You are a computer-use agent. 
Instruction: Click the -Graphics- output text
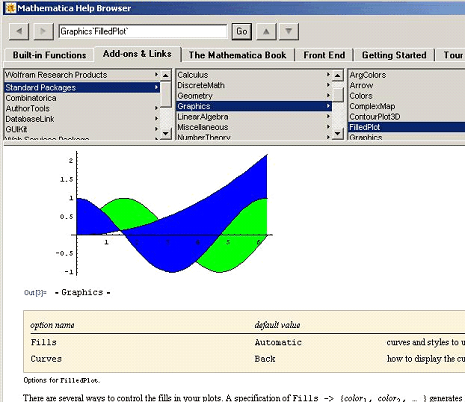tap(82, 293)
